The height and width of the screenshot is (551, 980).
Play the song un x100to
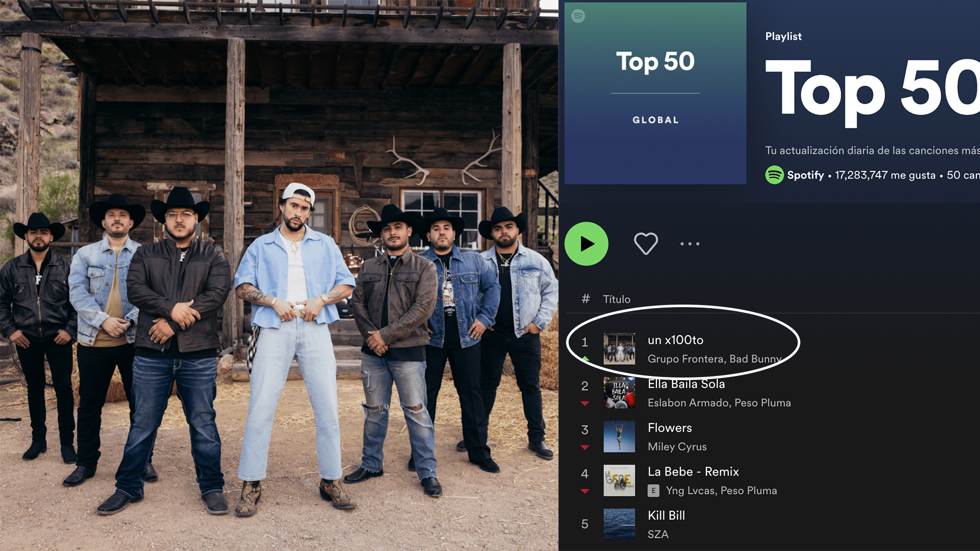[x=675, y=340]
